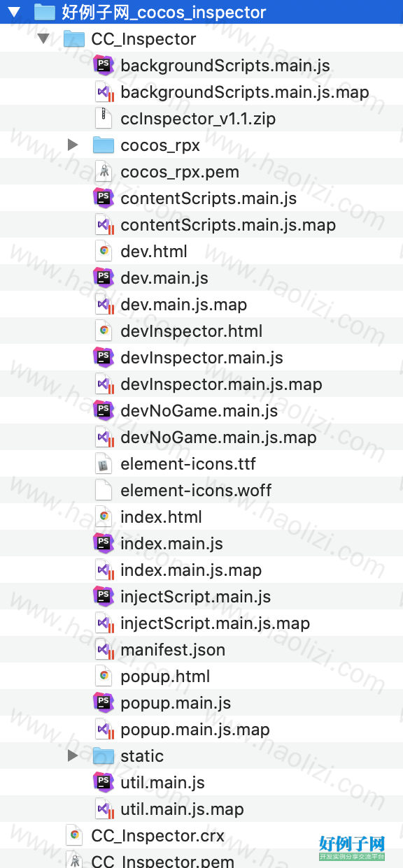
Task: Select the file name backgroundScripts.main.js
Action: [225, 66]
